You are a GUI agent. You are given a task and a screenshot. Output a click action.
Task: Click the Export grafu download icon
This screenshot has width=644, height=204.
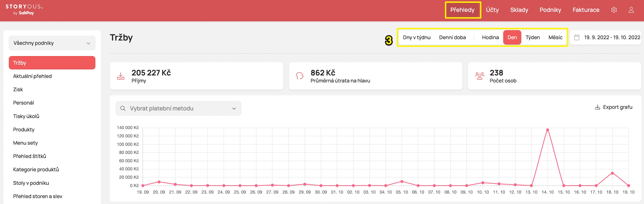597,107
